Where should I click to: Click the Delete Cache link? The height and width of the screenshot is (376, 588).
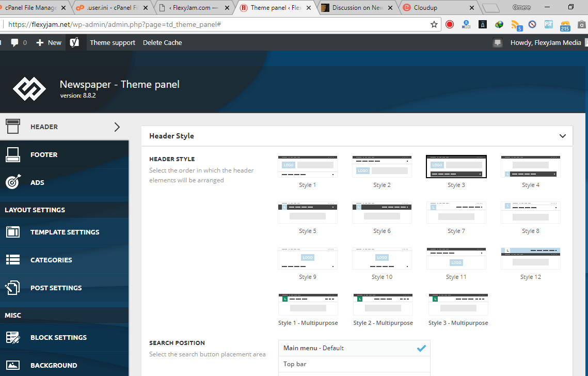click(x=162, y=42)
